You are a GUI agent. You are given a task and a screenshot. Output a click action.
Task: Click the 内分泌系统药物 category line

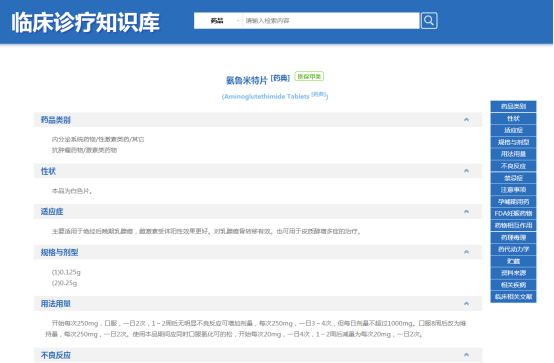98,139
